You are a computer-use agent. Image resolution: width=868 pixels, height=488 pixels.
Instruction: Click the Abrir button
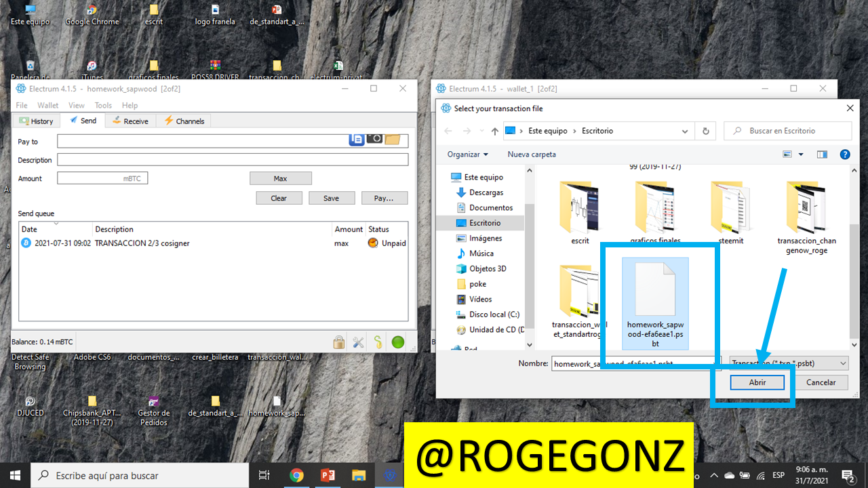pyautogui.click(x=757, y=382)
